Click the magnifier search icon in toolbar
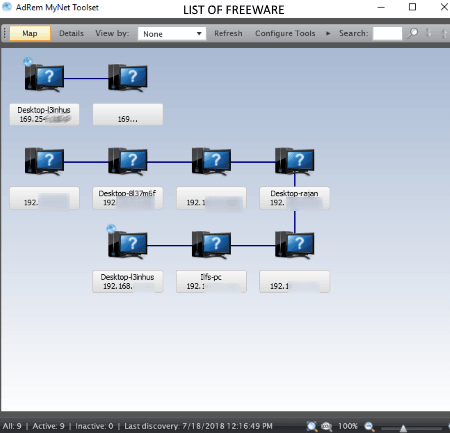This screenshot has height=433, width=450. click(413, 33)
